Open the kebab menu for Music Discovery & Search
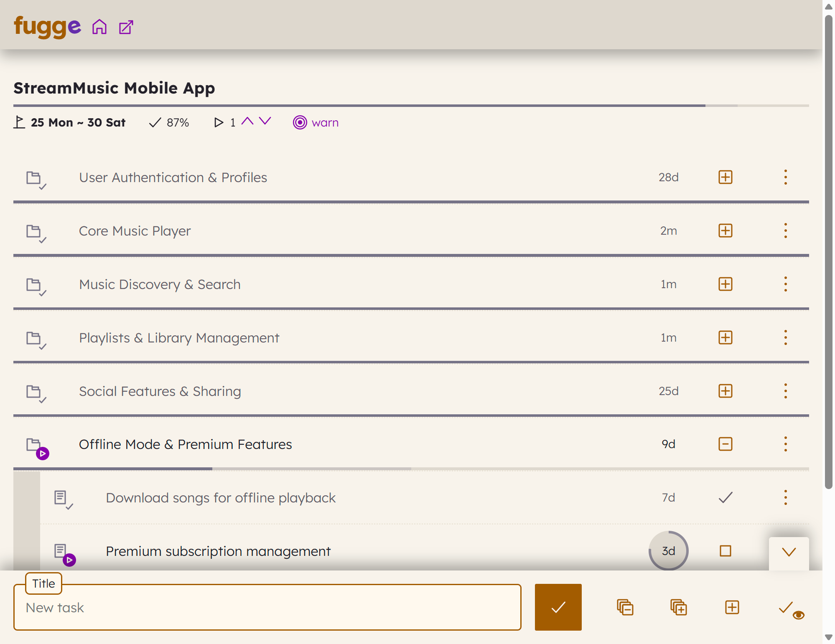 (x=785, y=284)
